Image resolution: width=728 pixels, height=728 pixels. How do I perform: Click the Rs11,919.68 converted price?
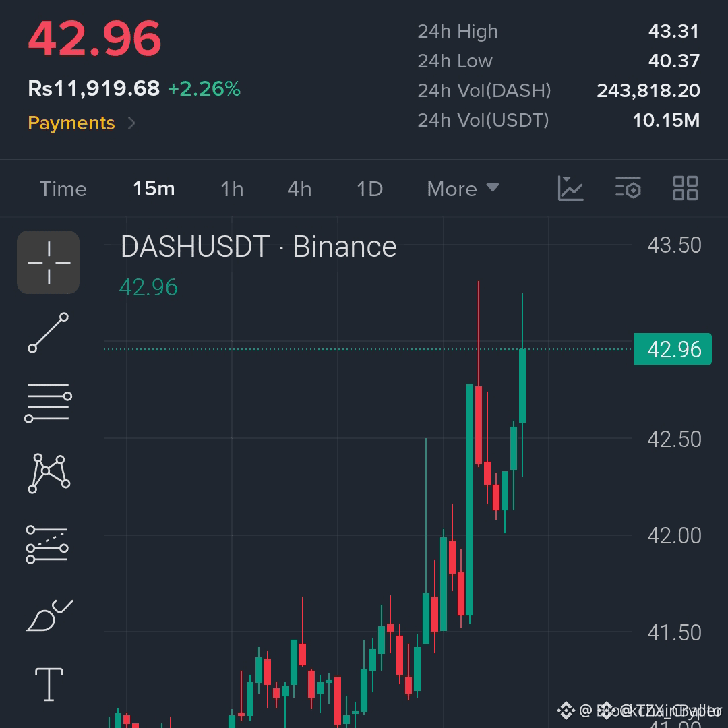(94, 88)
